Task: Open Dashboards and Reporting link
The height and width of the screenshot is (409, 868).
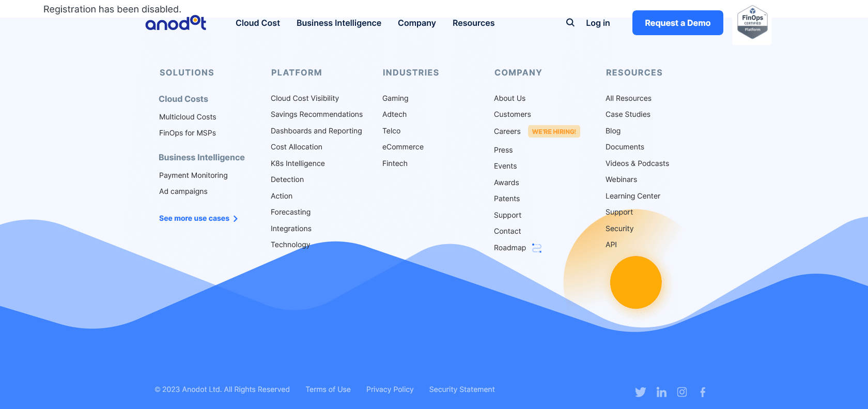Action: click(x=316, y=131)
